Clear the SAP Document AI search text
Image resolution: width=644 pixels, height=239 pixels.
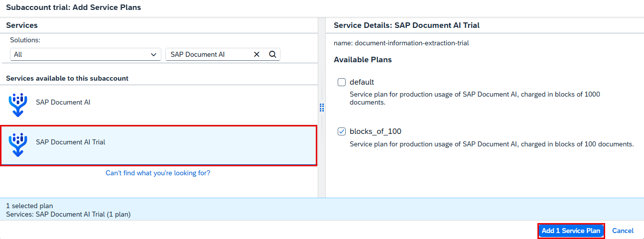click(257, 54)
